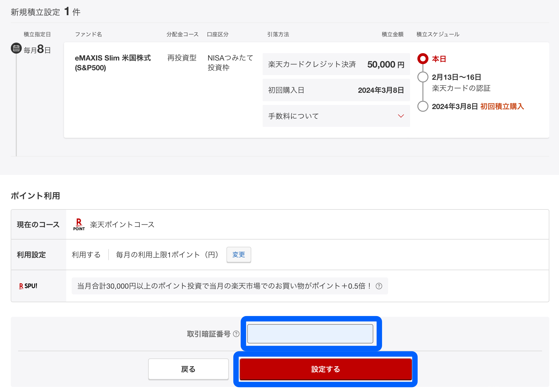Select the 本日 schedule marker
559x392 pixels.
(423, 59)
